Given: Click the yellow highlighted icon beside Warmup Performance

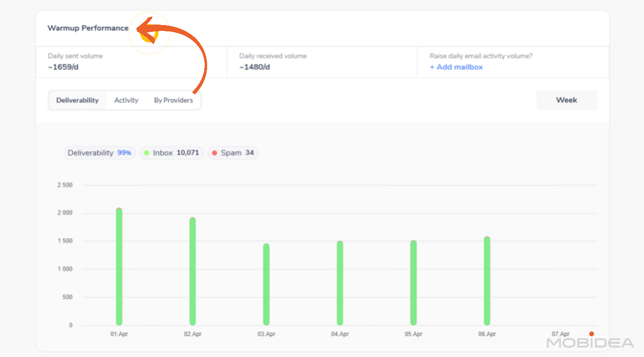Looking at the screenshot, I should coord(149,33).
